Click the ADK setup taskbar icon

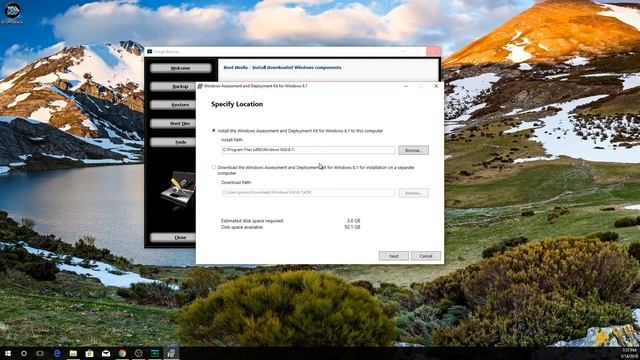(171, 353)
